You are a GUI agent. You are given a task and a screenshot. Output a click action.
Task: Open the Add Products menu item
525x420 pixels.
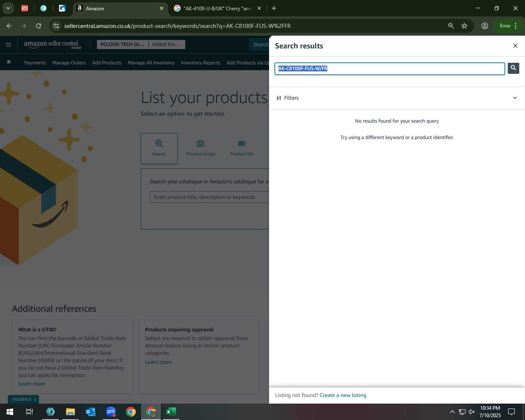(107, 63)
